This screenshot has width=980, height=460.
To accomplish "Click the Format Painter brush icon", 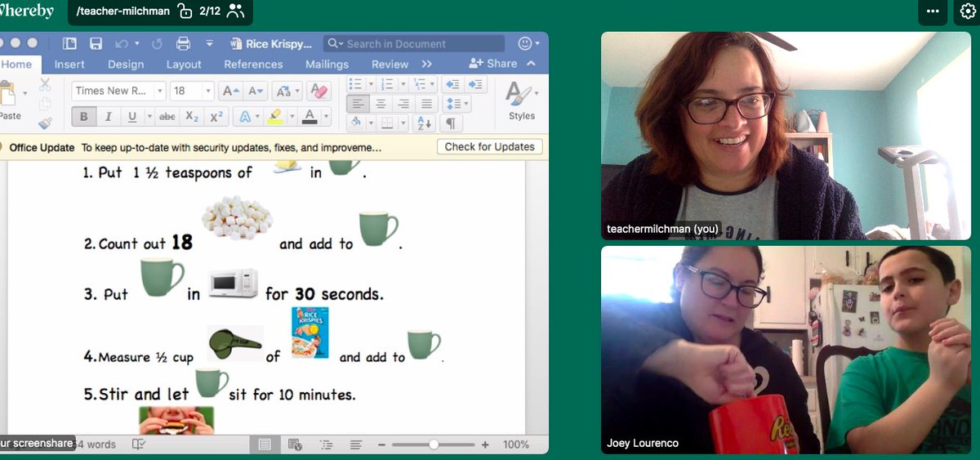I will point(44,123).
